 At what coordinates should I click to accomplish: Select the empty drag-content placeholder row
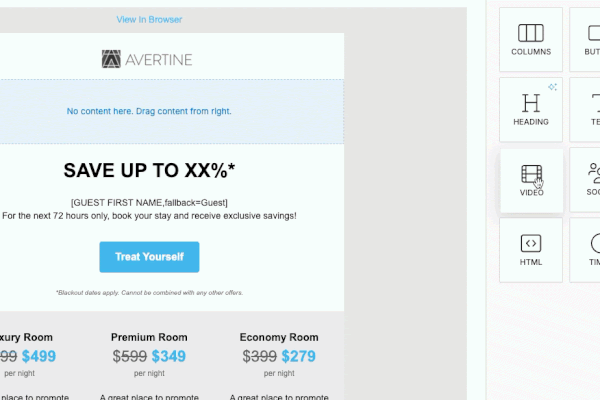(149, 111)
